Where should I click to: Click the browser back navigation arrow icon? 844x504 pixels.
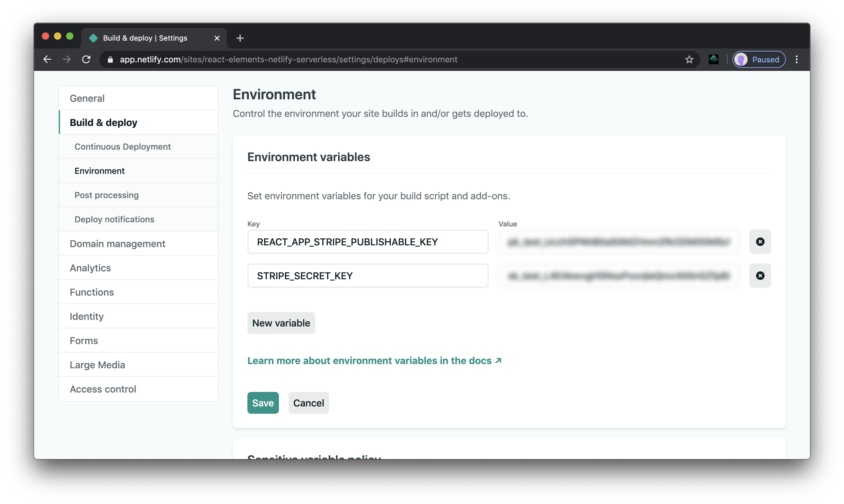coord(47,59)
